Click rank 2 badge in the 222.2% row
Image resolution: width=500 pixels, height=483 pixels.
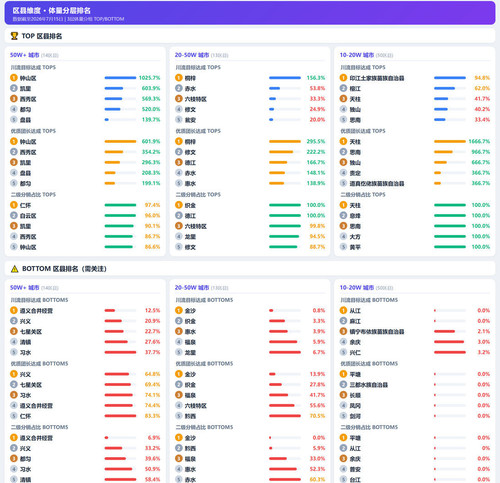179,152
